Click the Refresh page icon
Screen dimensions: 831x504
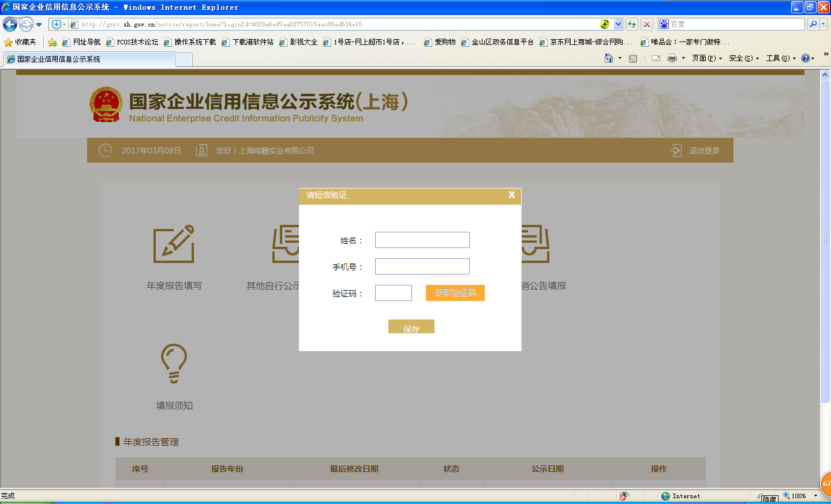[632, 24]
